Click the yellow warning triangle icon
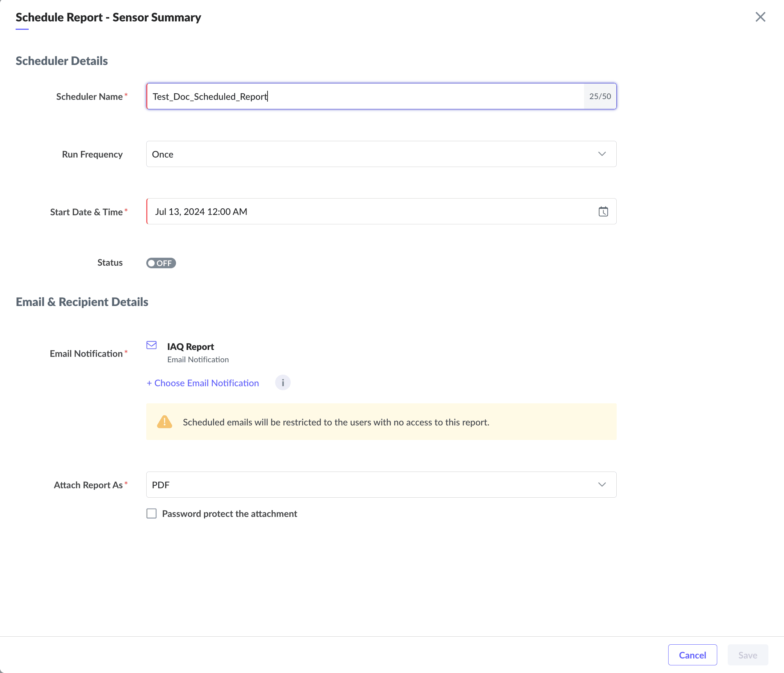Viewport: 784px width, 673px height. click(x=164, y=422)
